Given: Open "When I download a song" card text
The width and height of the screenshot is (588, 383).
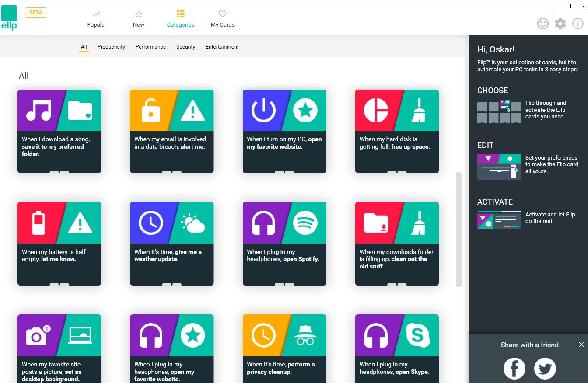Looking at the screenshot, I should pos(56,146).
